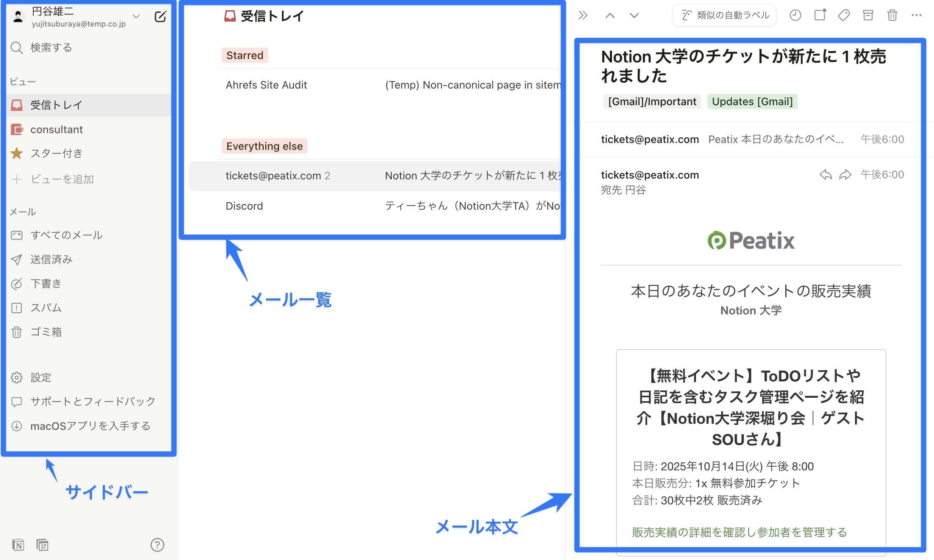The width and height of the screenshot is (934, 560).
Task: Click the 受信トレイ list header title
Action: (x=272, y=16)
